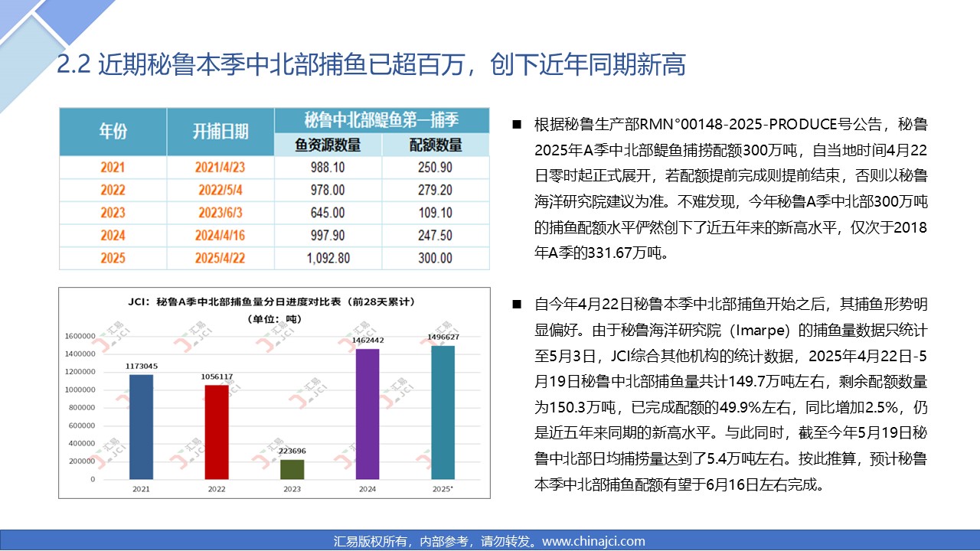Click the 秘鲁中北部鳀鱼第一捕季 merged header cell

(x=381, y=119)
